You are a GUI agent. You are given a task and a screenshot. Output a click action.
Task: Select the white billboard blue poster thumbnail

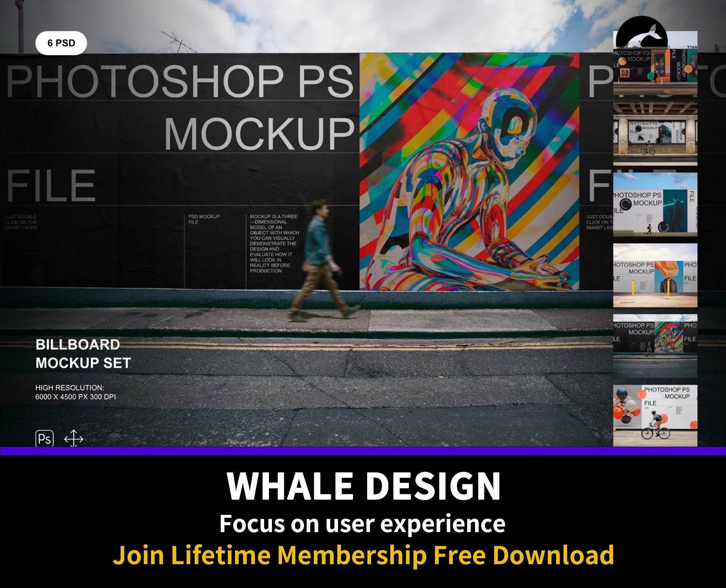[655, 204]
